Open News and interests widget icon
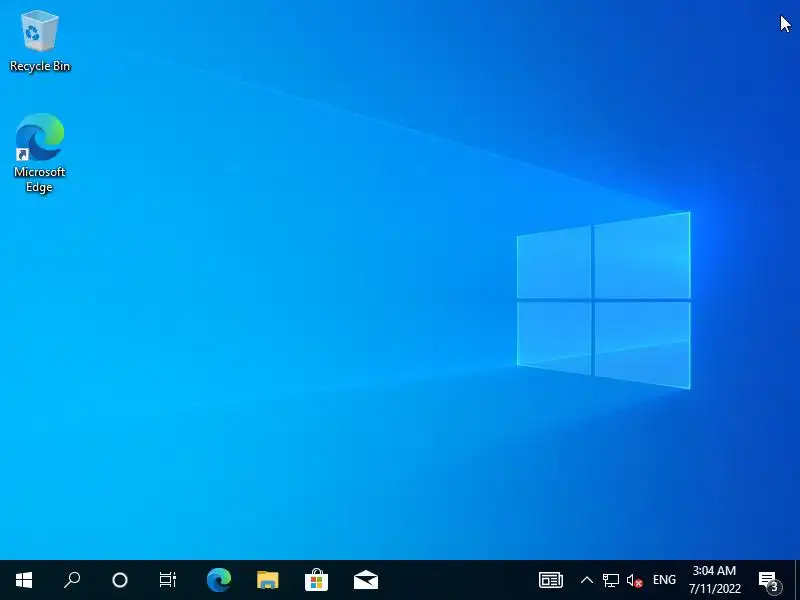 [x=551, y=580]
